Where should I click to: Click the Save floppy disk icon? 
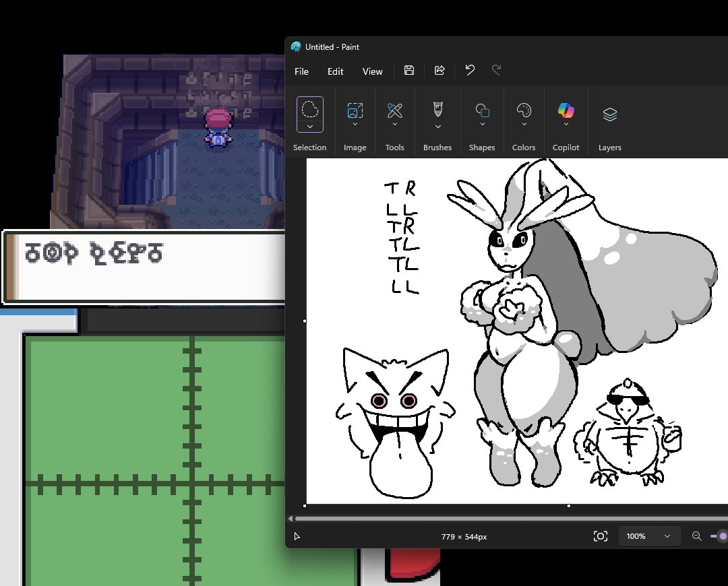(x=409, y=70)
